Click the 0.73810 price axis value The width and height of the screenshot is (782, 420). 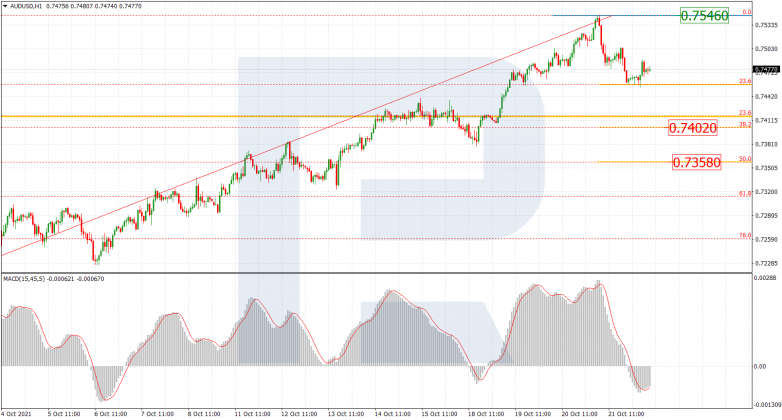tap(767, 144)
